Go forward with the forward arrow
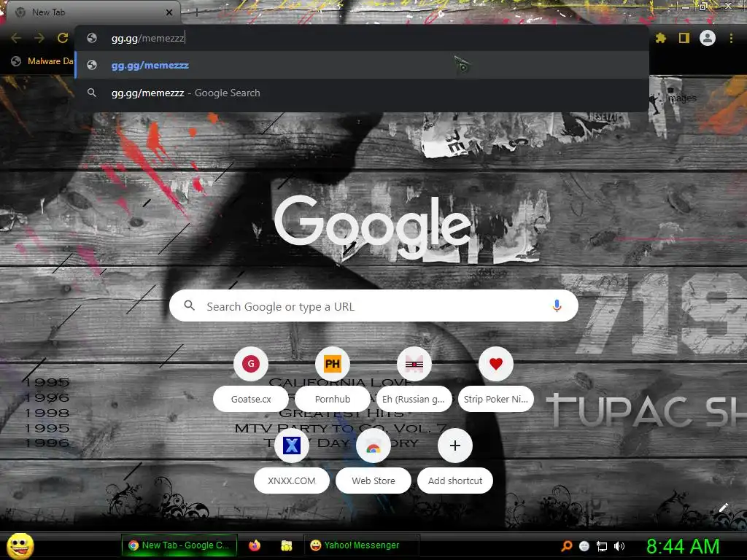Viewport: 747px width, 560px height. click(x=39, y=38)
